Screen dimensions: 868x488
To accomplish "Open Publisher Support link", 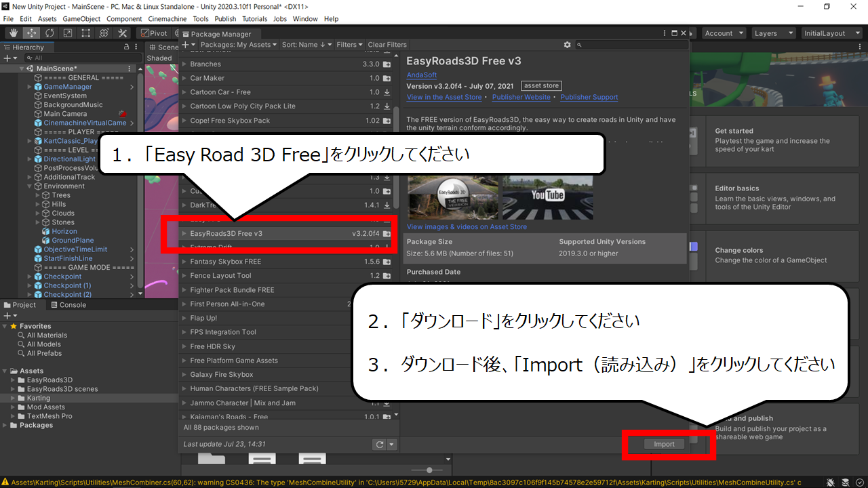I will point(589,98).
